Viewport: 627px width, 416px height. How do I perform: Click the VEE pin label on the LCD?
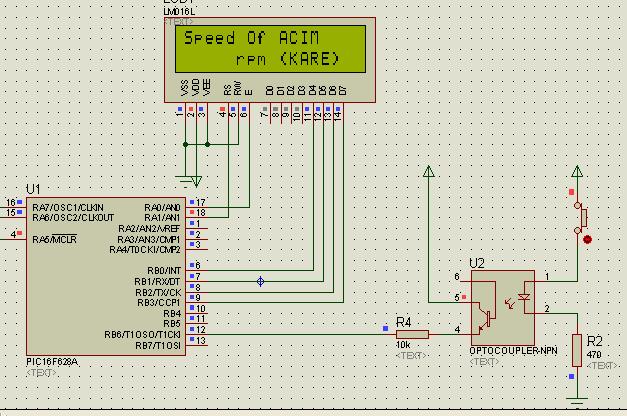coord(207,87)
